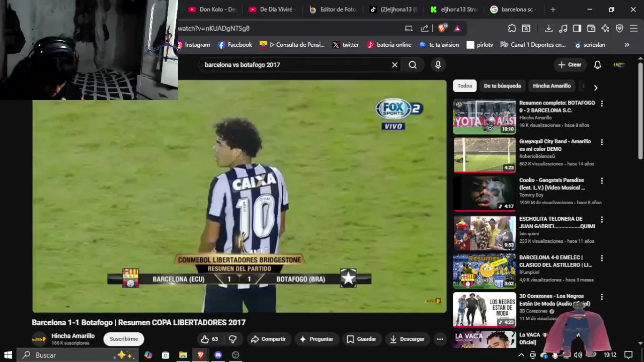The width and height of the screenshot is (644, 362).
Task: Click the Suscribirme button
Action: click(x=124, y=339)
